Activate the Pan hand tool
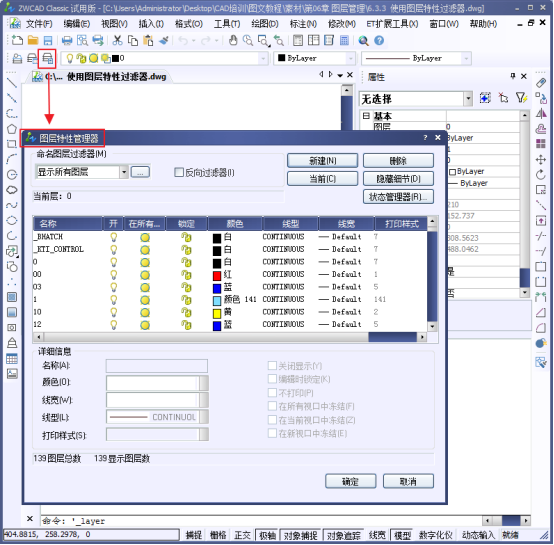554x545 pixels. point(232,41)
